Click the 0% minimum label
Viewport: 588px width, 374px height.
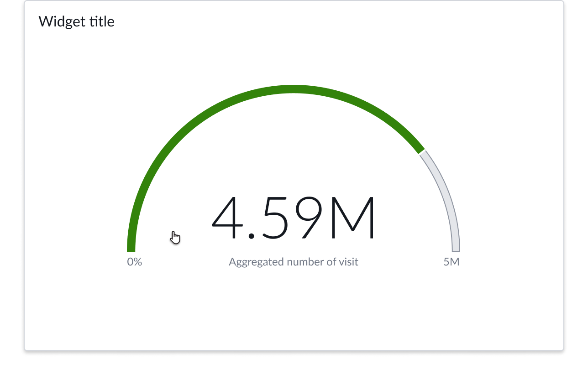tap(134, 262)
